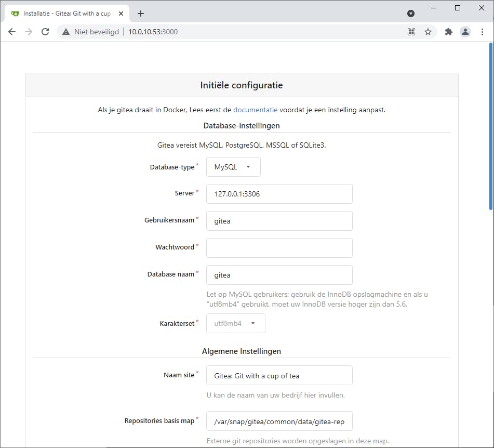Reload the Gitea installation page

45,32
